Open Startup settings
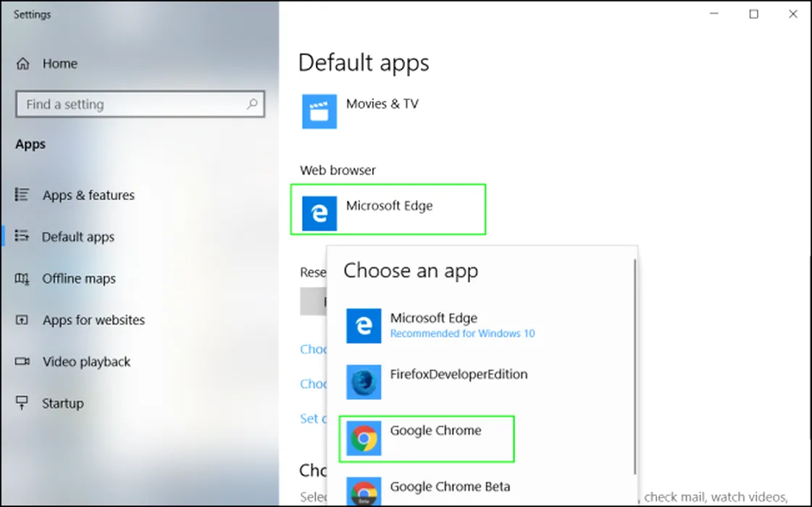The height and width of the screenshot is (507, 812). click(x=63, y=403)
